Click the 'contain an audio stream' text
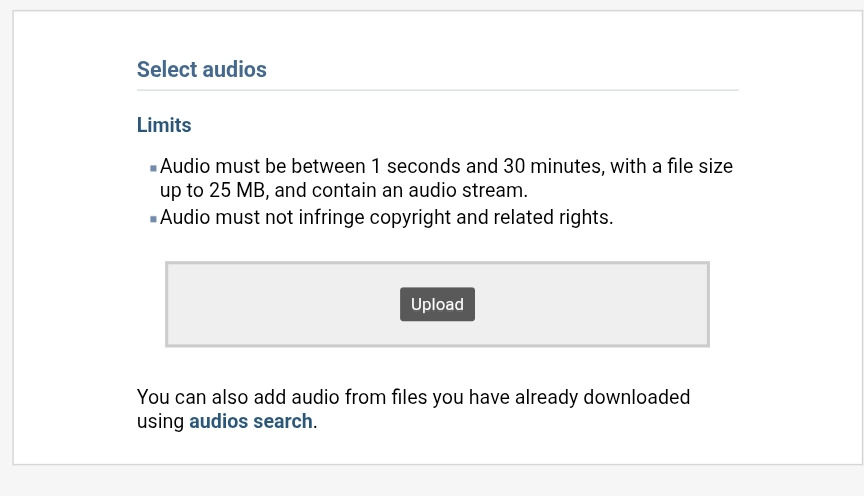 [419, 190]
